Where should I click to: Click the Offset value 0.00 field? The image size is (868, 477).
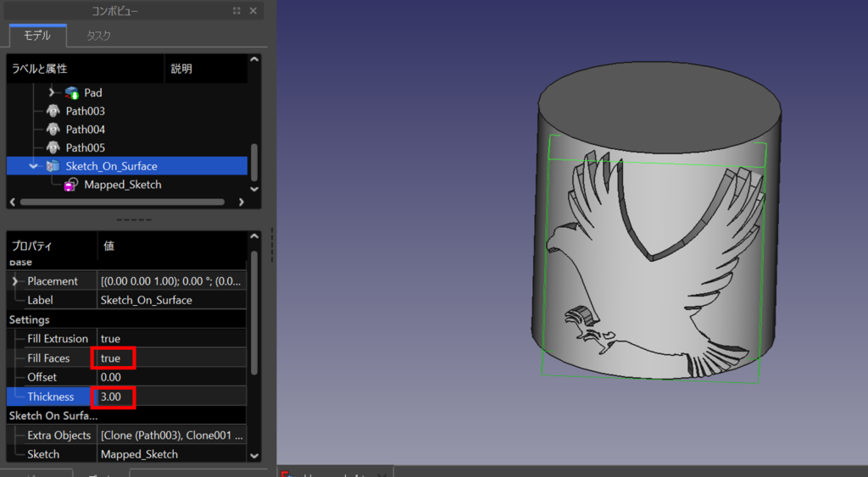pyautogui.click(x=111, y=377)
